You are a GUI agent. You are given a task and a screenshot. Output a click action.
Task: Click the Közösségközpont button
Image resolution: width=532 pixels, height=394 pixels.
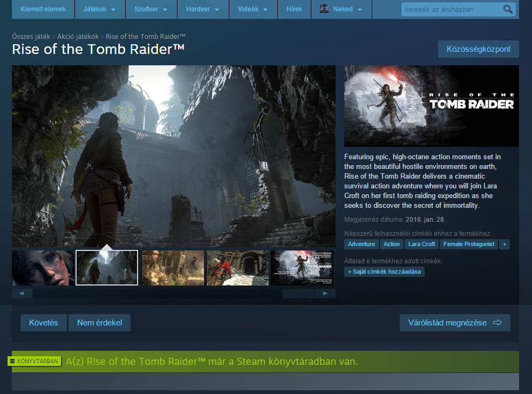[x=479, y=49]
